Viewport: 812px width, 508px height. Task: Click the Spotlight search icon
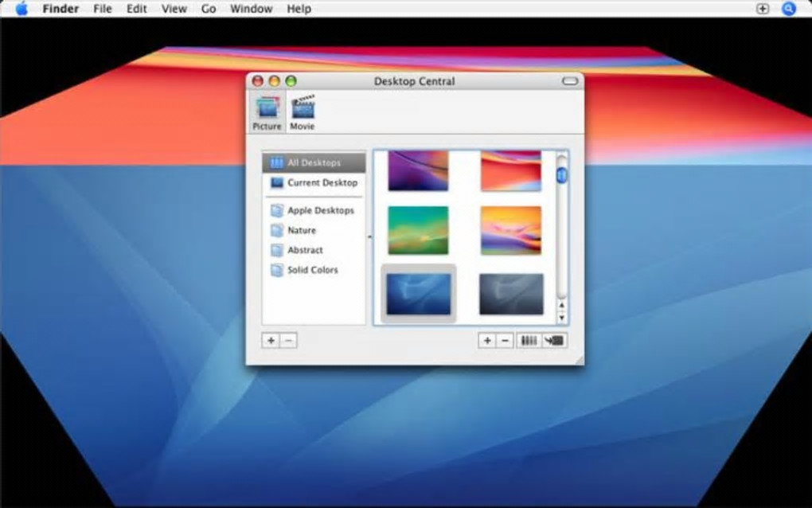coord(789,9)
